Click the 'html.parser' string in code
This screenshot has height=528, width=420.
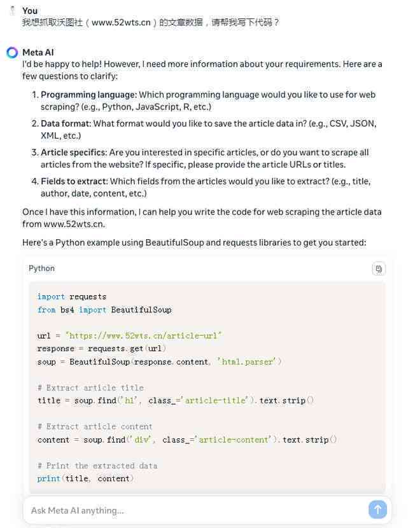point(247,362)
